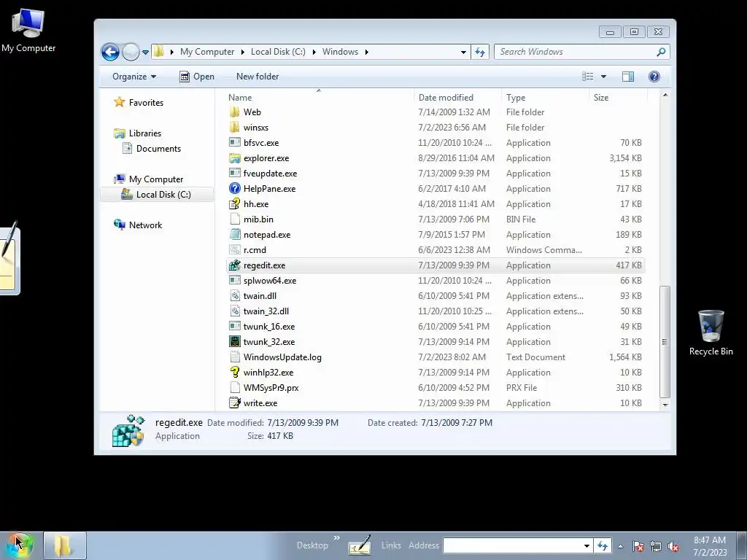
Task: Select the notepad.exe icon
Action: click(x=234, y=234)
